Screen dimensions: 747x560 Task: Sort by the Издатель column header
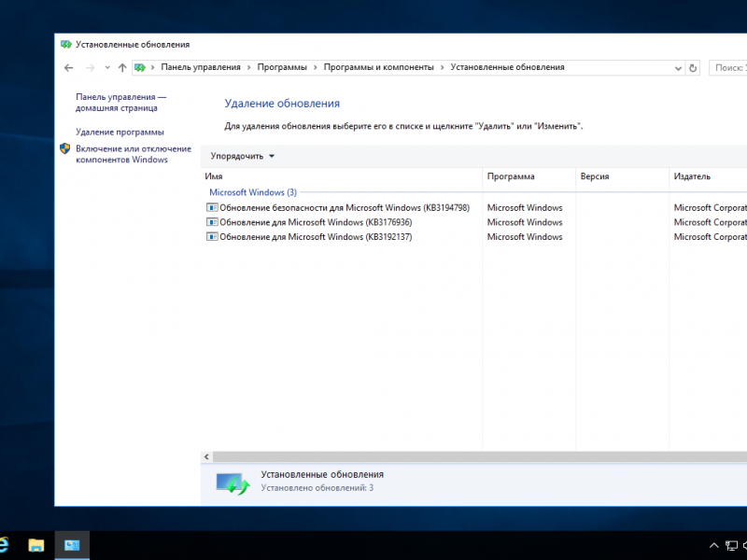coord(708,176)
